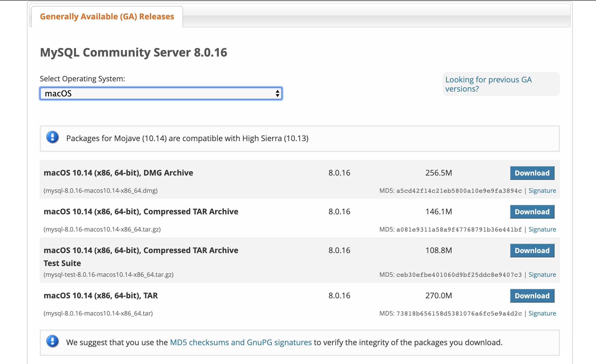The image size is (596, 364).
Task: Click the 270.0M file size value
Action: tap(439, 296)
